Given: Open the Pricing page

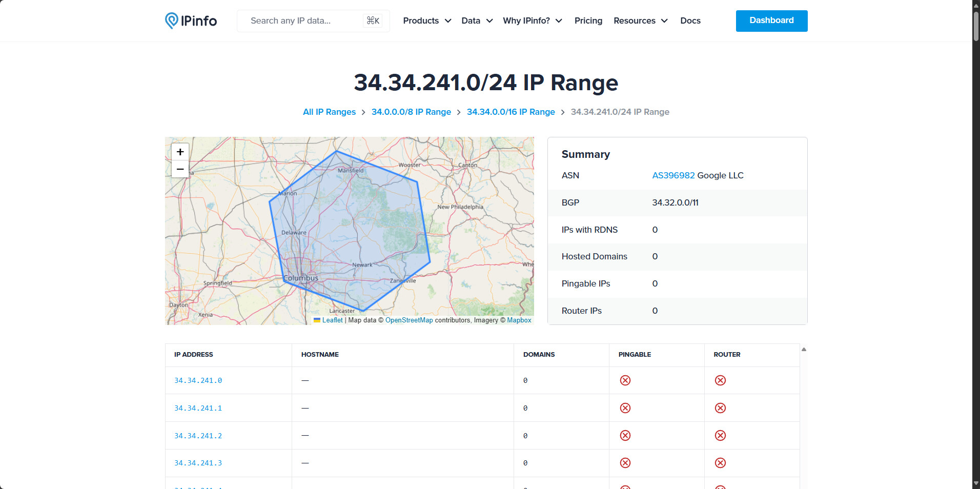Looking at the screenshot, I should (x=588, y=21).
